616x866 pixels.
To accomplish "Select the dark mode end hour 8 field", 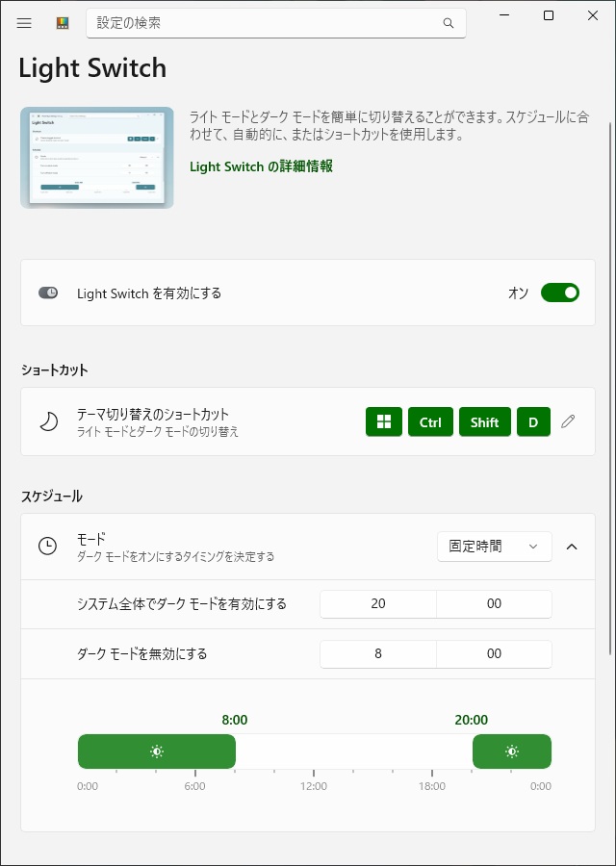I will (377, 654).
